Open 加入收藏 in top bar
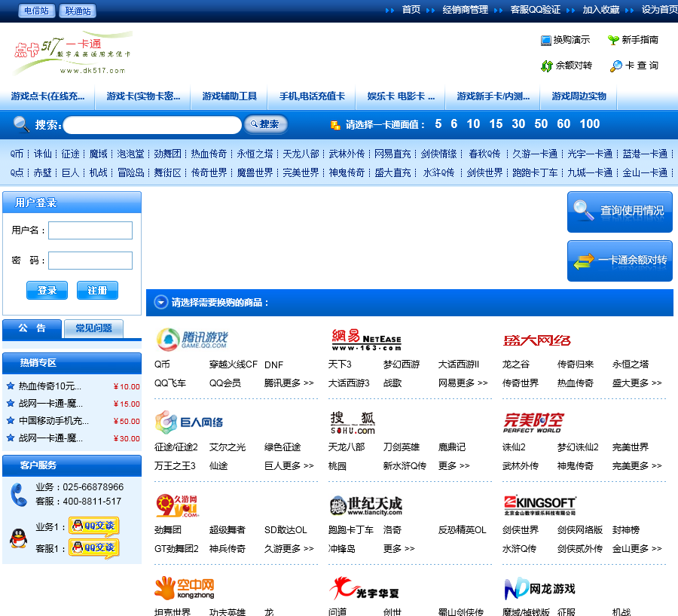The width and height of the screenshot is (678, 616). [600, 10]
